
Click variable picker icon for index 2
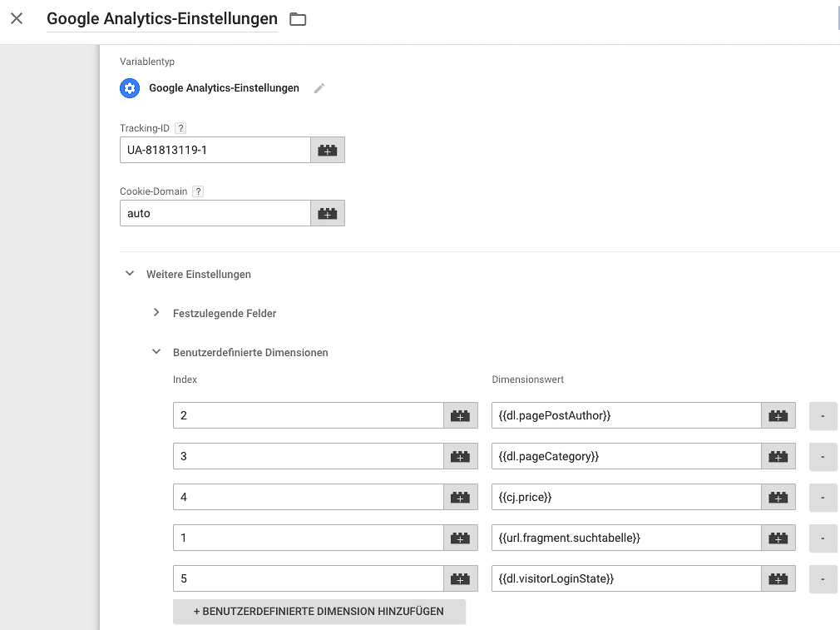pos(460,415)
